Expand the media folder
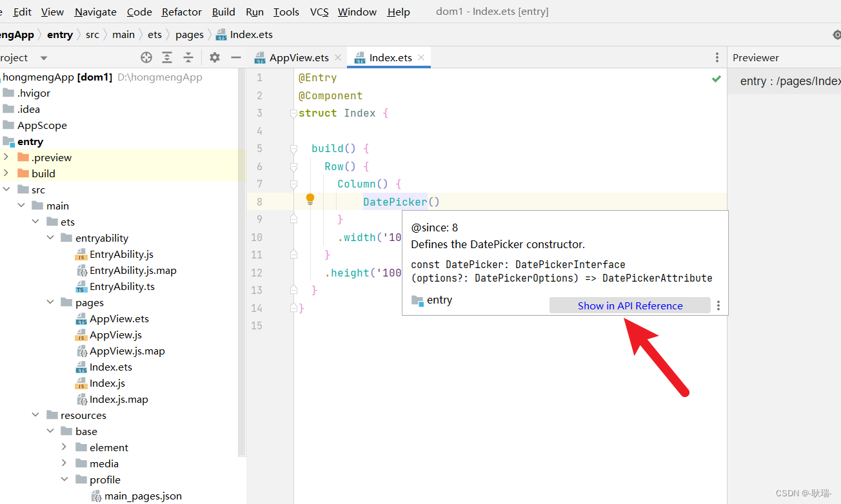 64,463
